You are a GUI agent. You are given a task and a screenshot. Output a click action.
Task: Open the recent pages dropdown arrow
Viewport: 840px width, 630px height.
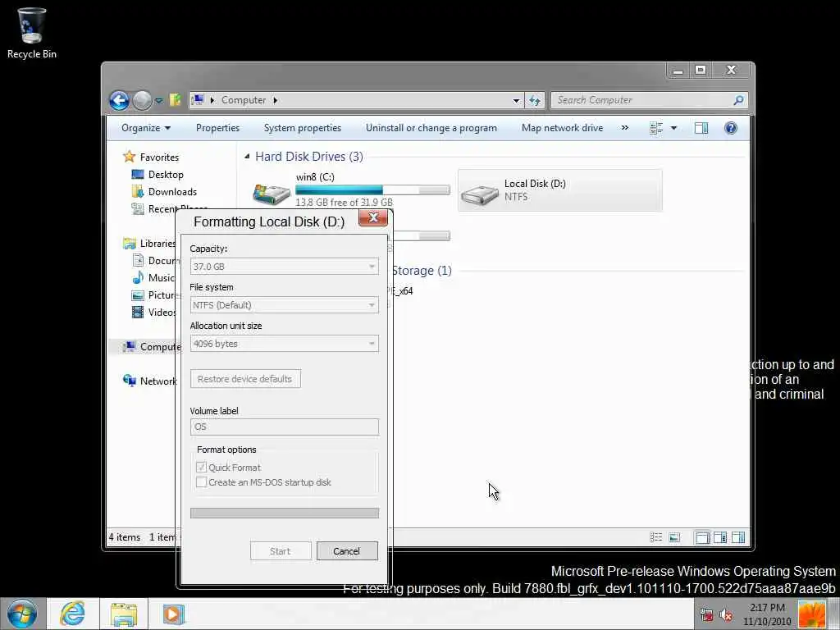click(x=159, y=100)
